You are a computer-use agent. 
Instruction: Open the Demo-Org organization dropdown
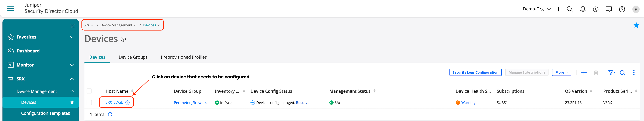537,9
